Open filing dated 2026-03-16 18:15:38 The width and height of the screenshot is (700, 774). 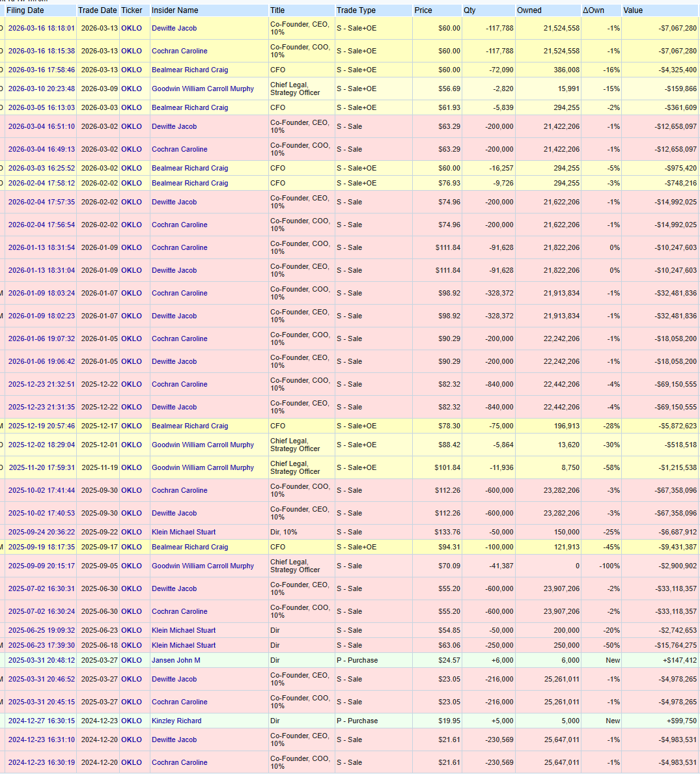point(42,51)
